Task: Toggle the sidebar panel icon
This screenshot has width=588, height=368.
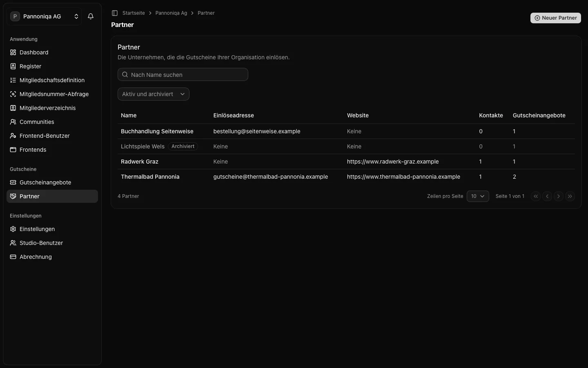Action: 115,13
